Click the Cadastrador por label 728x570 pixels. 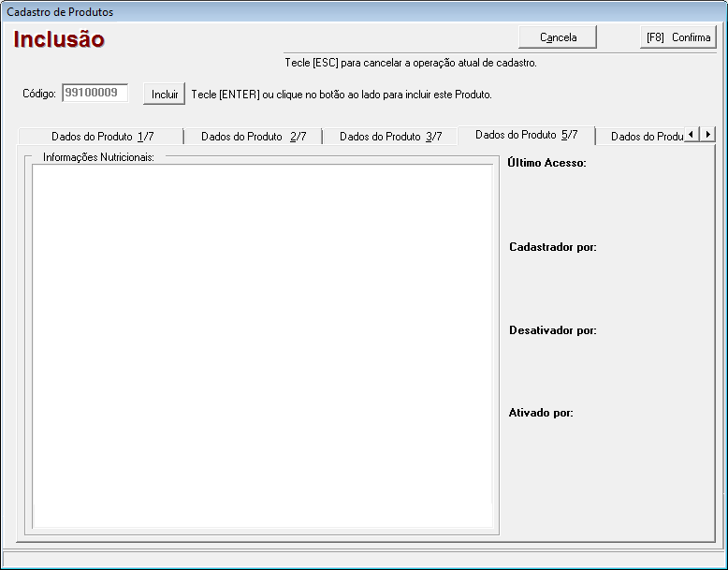[x=553, y=247]
